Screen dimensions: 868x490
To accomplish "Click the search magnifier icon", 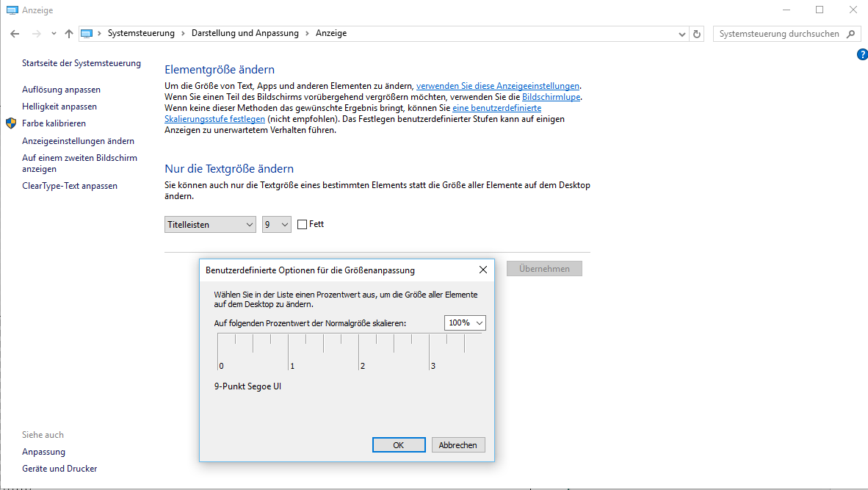I will click(851, 34).
